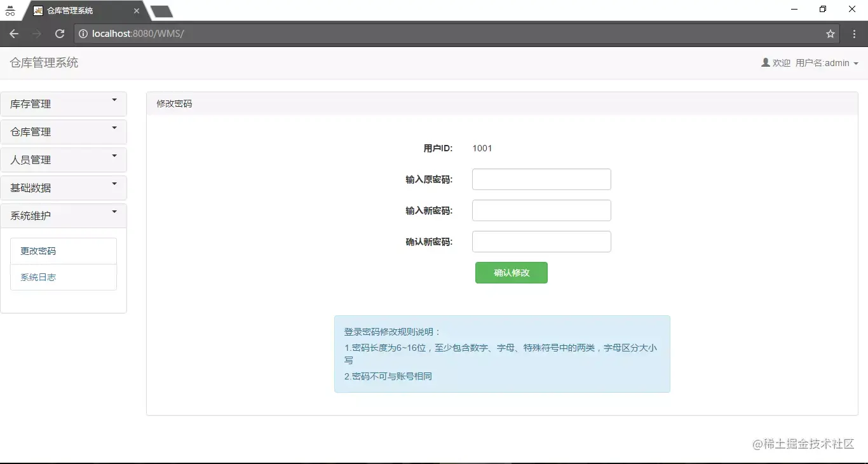Focus the 输入原密码 field
868x464 pixels.
pos(541,179)
